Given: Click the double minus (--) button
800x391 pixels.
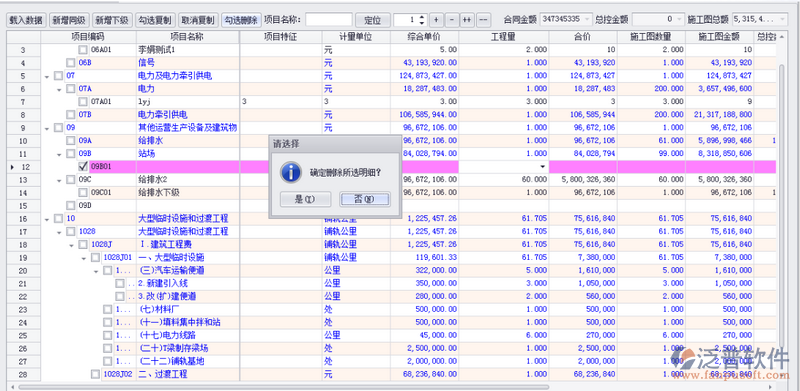Looking at the screenshot, I should pyautogui.click(x=483, y=20).
